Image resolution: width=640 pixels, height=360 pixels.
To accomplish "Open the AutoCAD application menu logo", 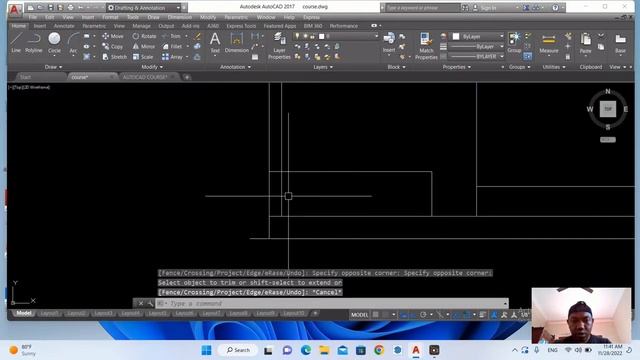I will 15,9.
